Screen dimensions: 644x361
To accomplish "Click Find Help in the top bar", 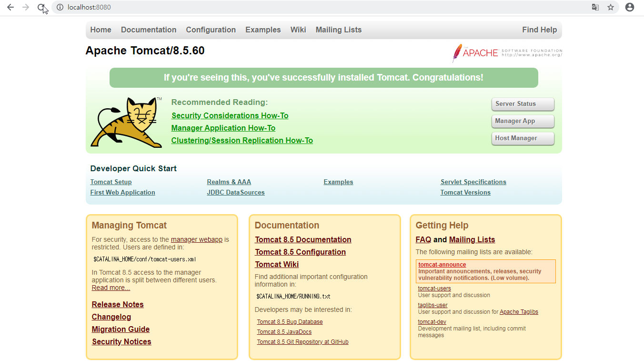I will (540, 30).
